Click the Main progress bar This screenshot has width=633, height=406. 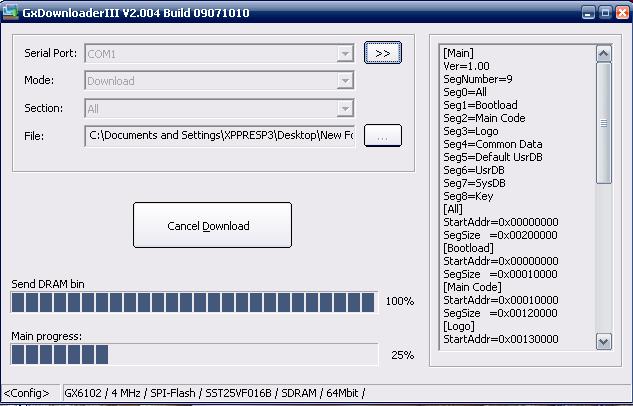194,354
